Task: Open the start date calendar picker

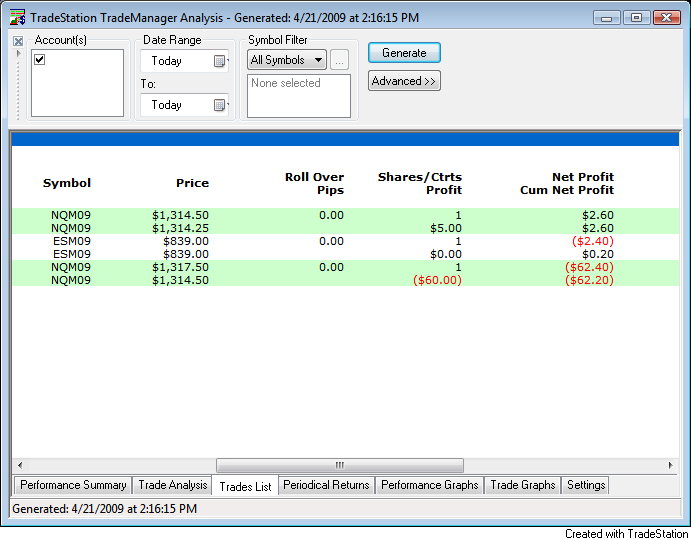Action: click(220, 61)
